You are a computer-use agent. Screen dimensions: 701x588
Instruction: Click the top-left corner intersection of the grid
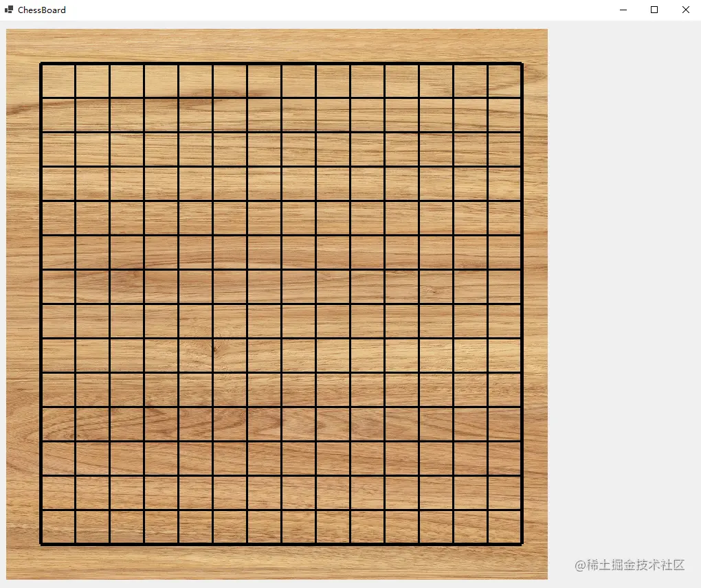(x=41, y=63)
